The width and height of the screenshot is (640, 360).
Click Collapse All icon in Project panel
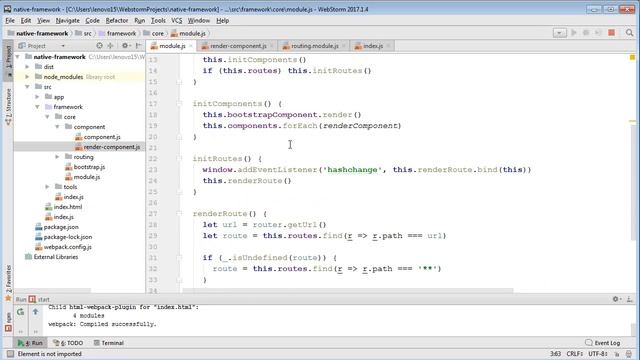coord(110,46)
